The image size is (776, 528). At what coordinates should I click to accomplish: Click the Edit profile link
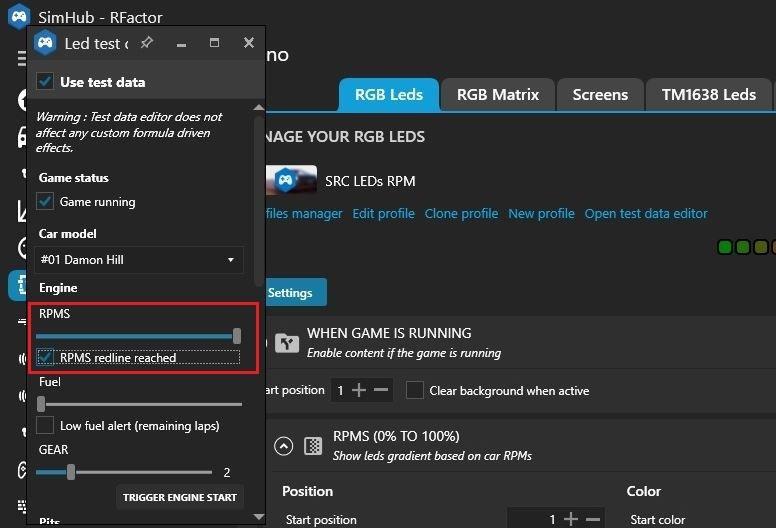[384, 213]
